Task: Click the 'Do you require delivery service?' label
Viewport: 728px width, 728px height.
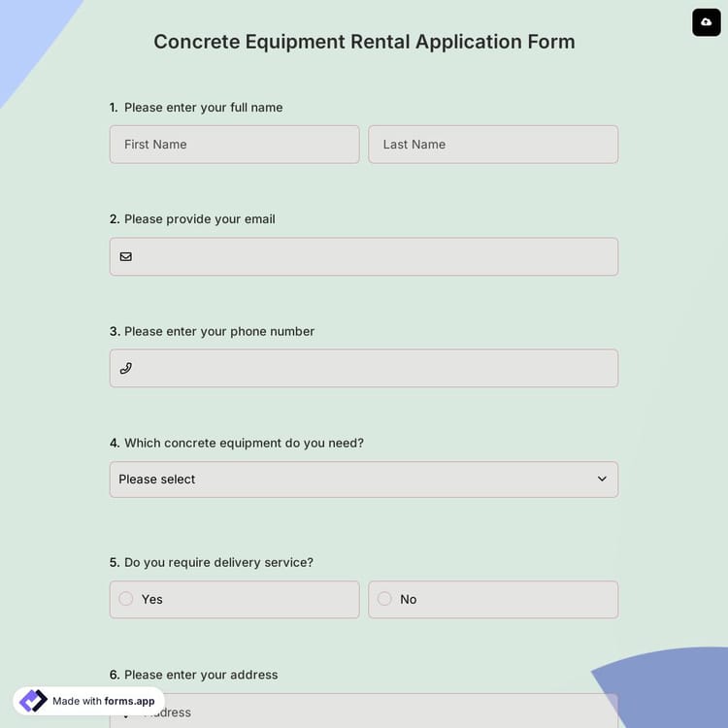Action: (x=218, y=562)
